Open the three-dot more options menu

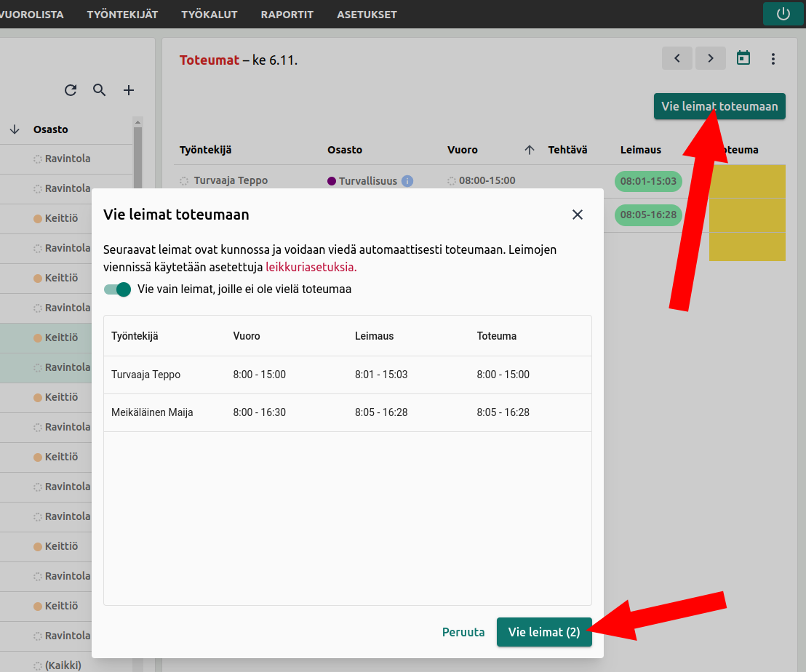point(773,59)
